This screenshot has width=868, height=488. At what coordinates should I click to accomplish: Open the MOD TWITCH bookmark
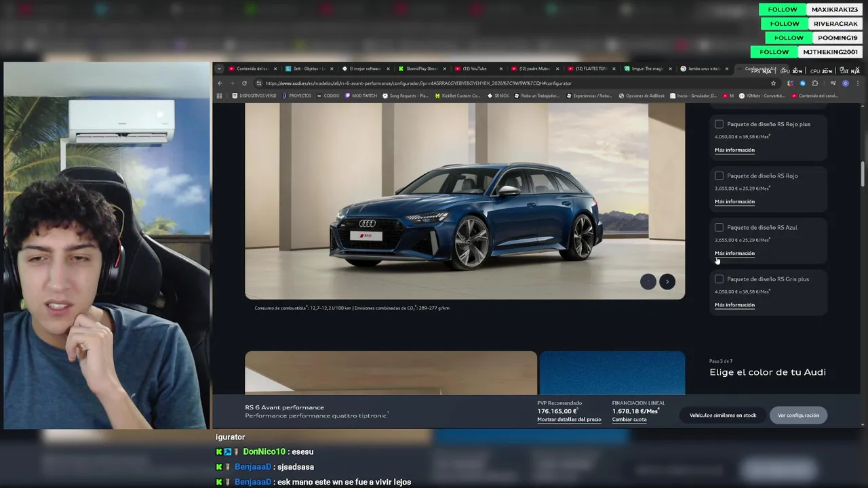coord(361,96)
